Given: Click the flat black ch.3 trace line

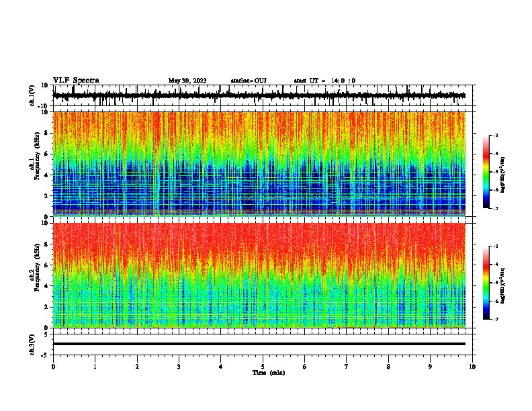Looking at the screenshot, I should [259, 344].
